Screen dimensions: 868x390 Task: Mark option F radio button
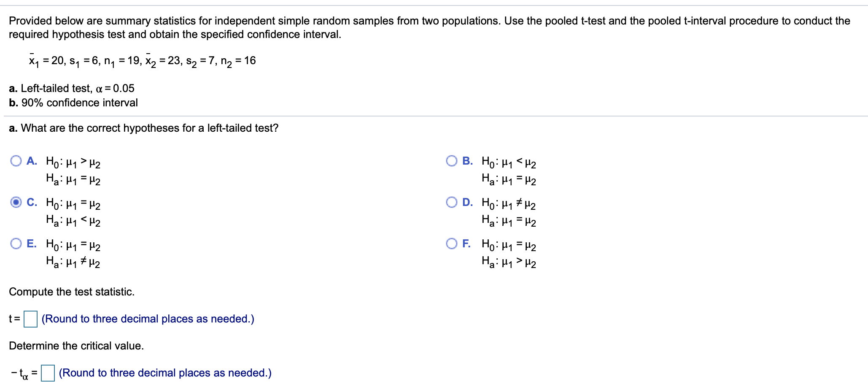(452, 244)
